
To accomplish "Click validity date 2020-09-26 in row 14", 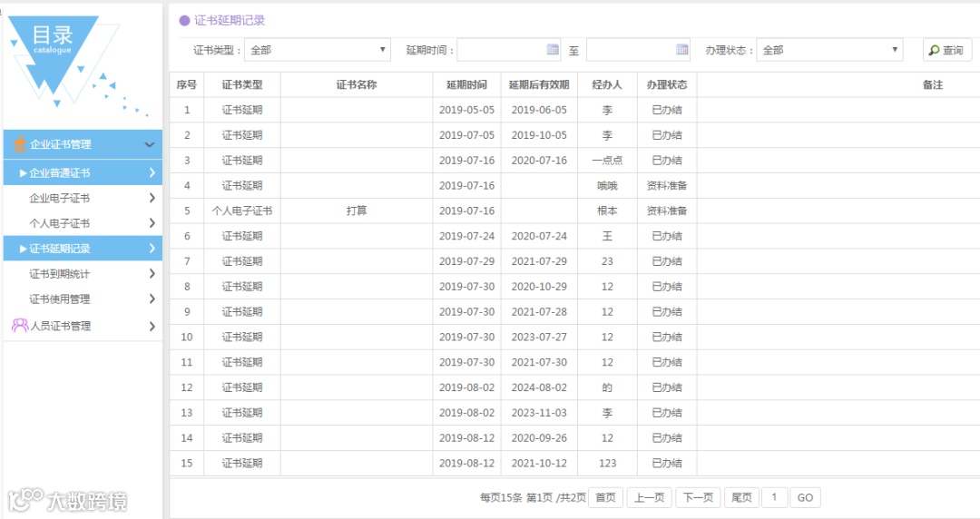I will (539, 437).
